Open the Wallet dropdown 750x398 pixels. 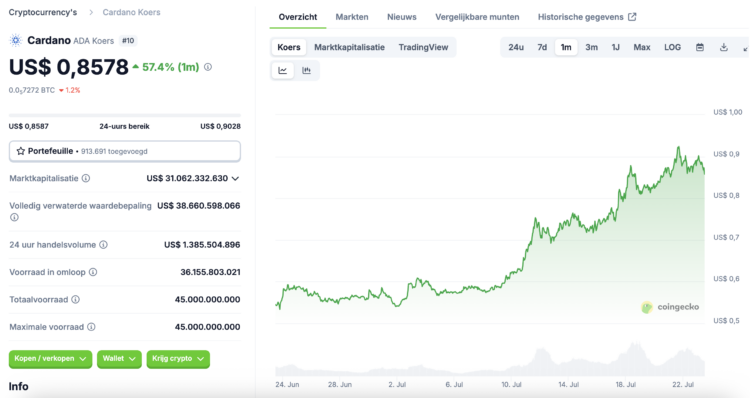(x=119, y=359)
